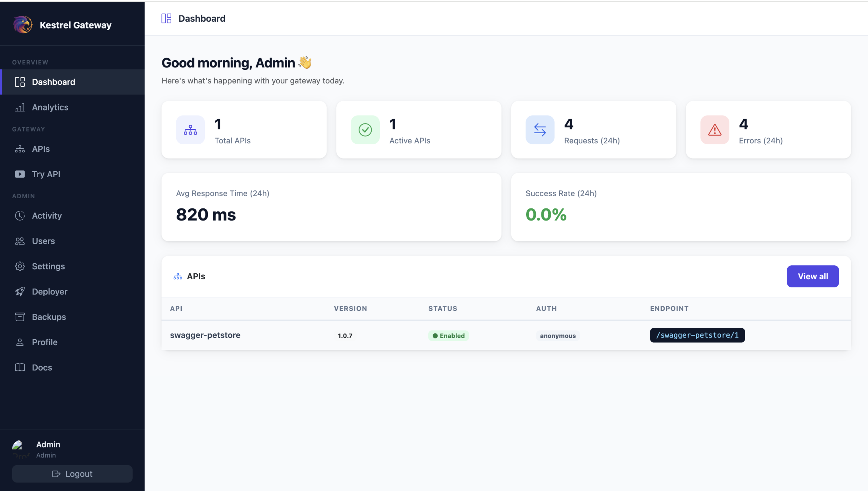The height and width of the screenshot is (491, 868).
Task: Select the Errors (24h) label
Action: click(x=761, y=141)
